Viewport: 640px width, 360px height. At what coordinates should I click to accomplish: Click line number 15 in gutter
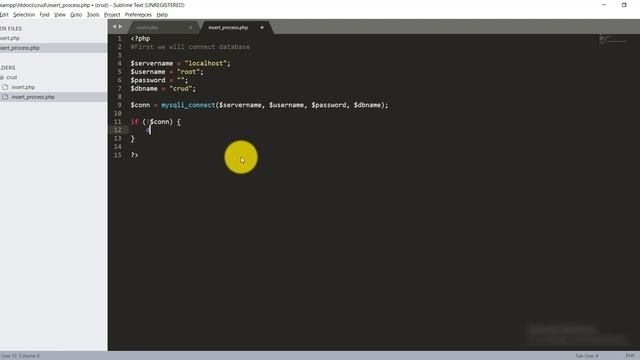(x=118, y=155)
